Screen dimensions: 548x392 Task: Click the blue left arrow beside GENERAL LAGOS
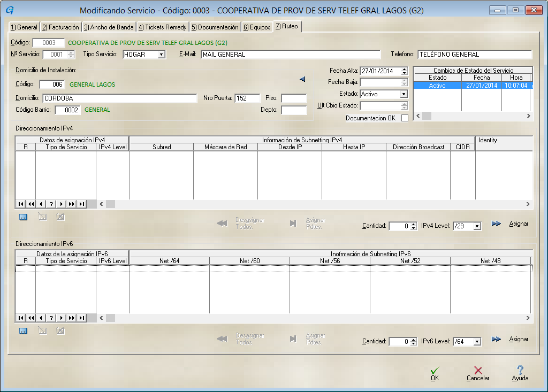pyautogui.click(x=302, y=79)
